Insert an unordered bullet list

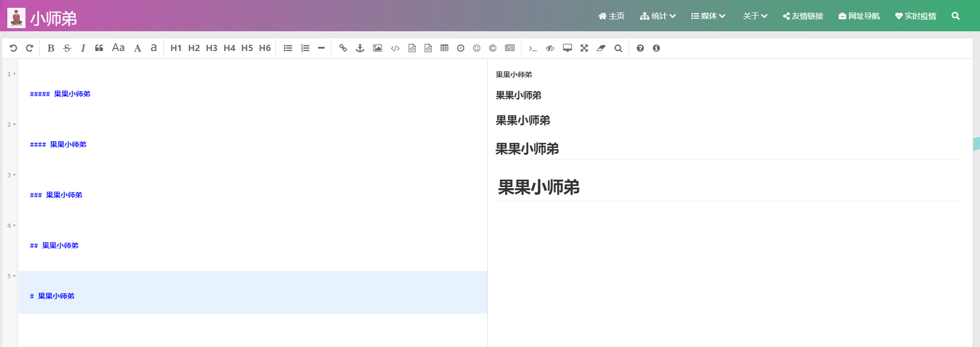click(x=288, y=48)
